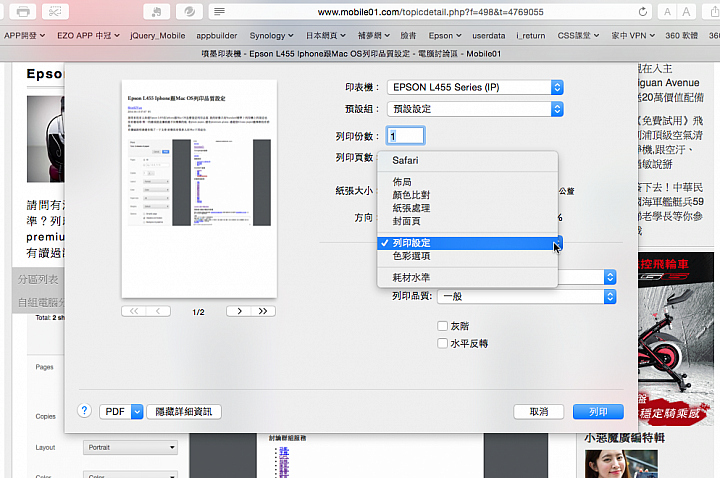This screenshot has height=478, width=720.
Task: Open the userdata bookmark
Action: [x=489, y=35]
